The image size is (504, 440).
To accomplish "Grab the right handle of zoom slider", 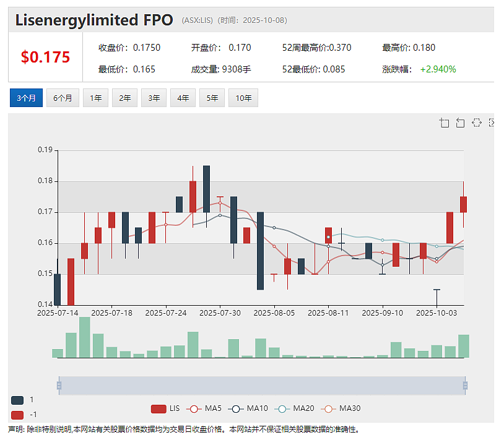I will [x=465, y=386].
